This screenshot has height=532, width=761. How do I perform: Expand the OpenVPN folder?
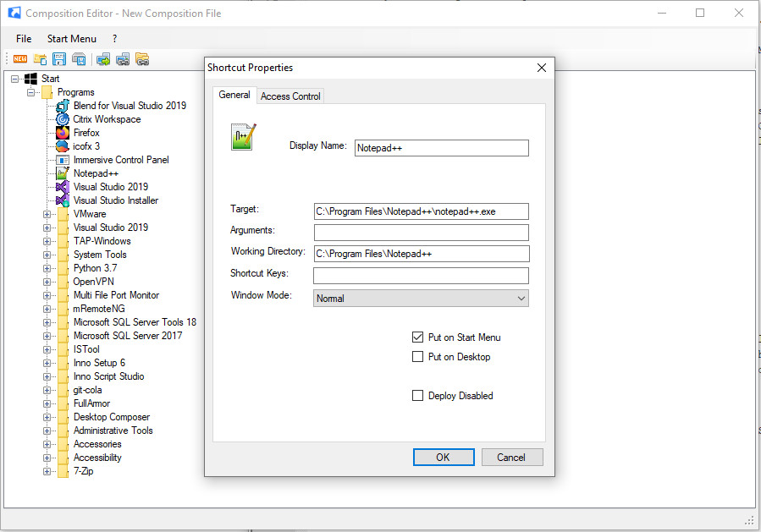[47, 282]
